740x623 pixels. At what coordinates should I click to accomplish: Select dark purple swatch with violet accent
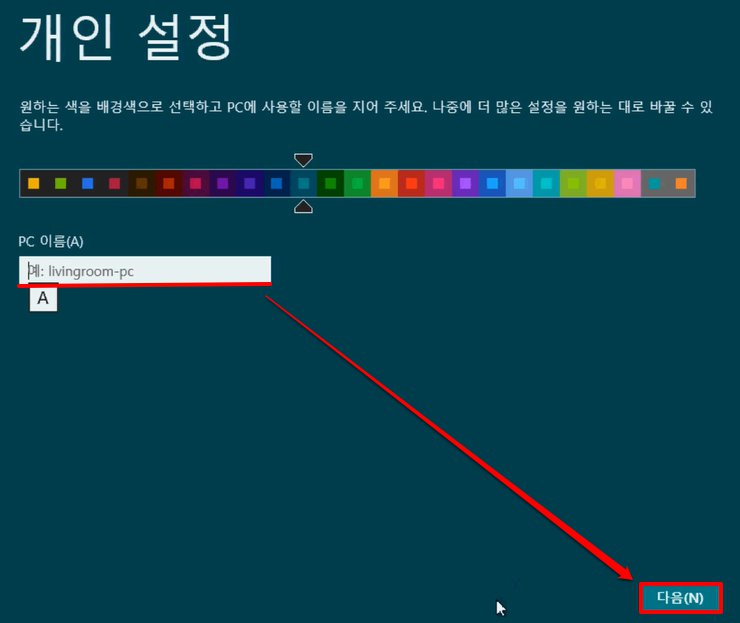point(223,183)
